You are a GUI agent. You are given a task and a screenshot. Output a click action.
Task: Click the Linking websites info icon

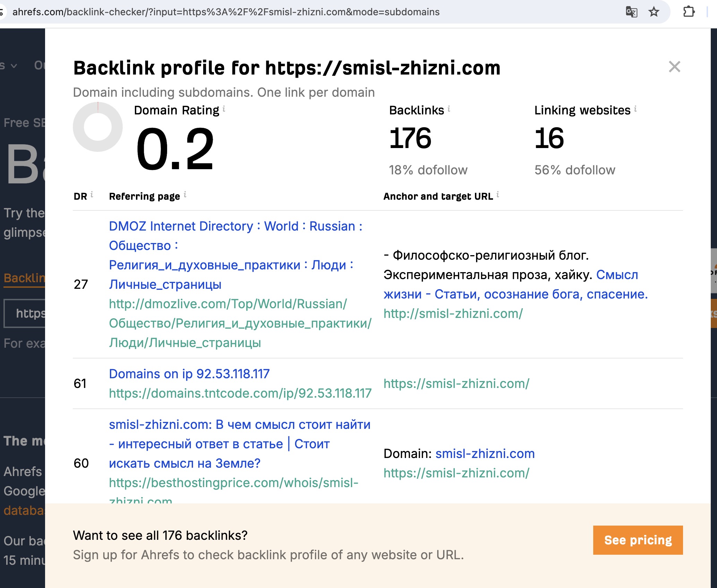(x=636, y=109)
